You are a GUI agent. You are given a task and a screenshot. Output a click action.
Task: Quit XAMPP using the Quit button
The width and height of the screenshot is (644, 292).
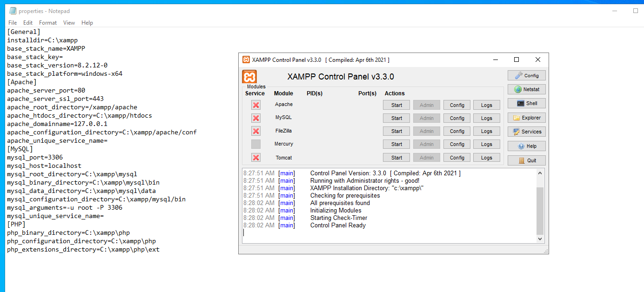(x=527, y=160)
